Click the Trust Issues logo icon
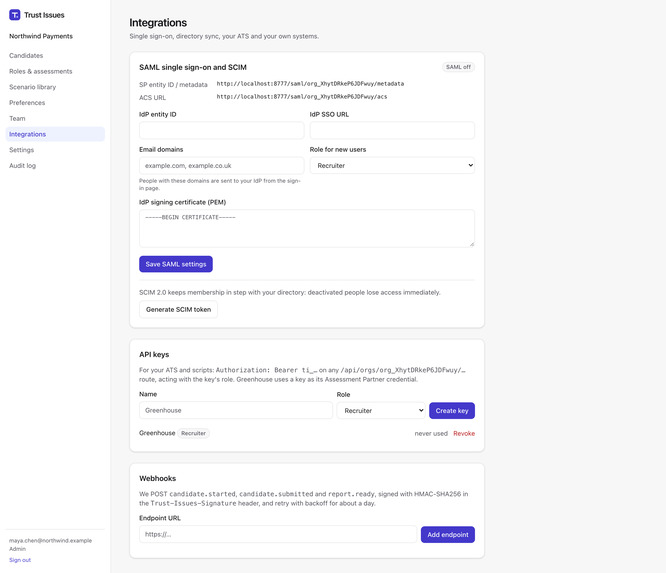 [x=14, y=15]
